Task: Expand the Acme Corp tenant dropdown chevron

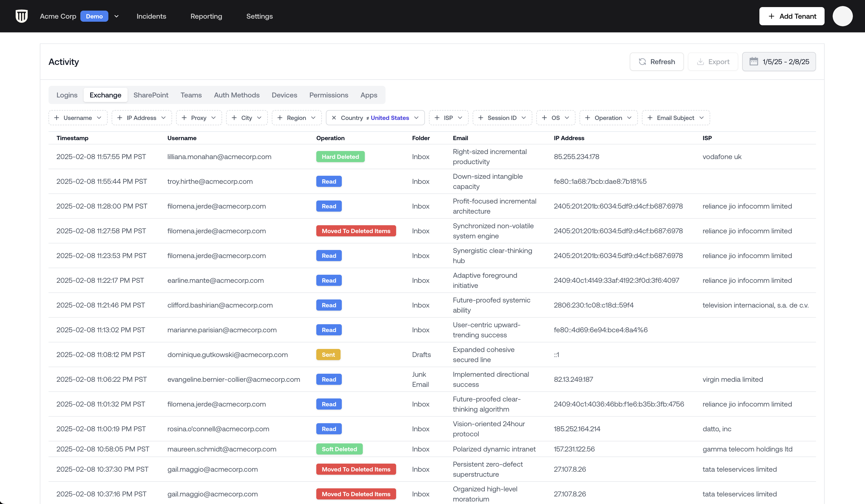Action: click(116, 16)
